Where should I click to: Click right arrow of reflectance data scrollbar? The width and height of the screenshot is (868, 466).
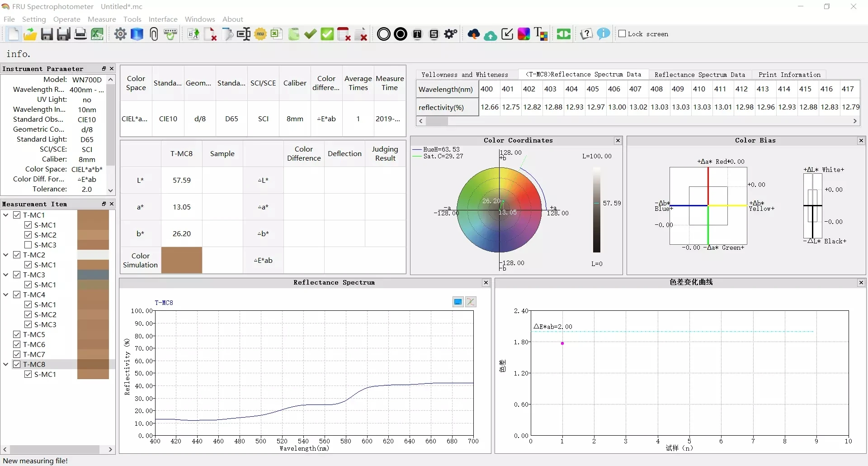(x=855, y=121)
